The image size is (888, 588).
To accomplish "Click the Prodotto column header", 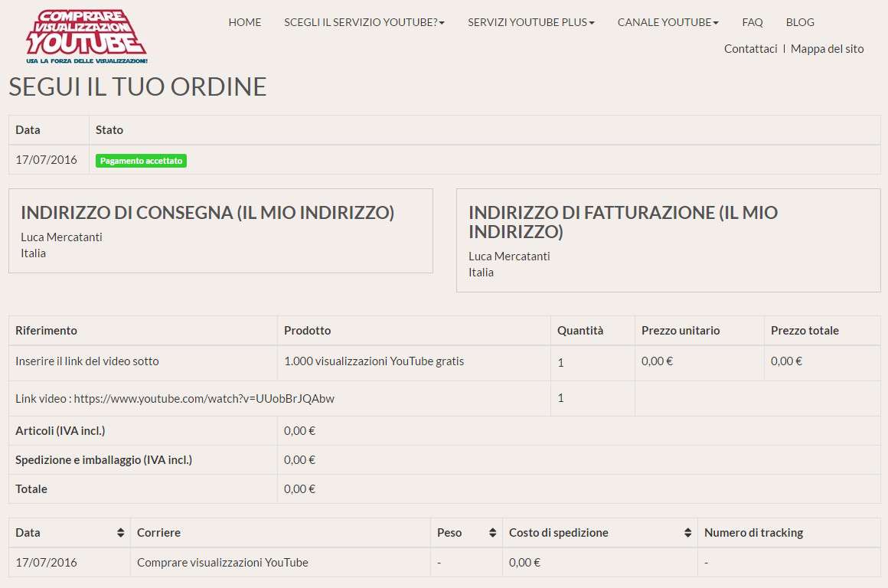I will tap(307, 330).
